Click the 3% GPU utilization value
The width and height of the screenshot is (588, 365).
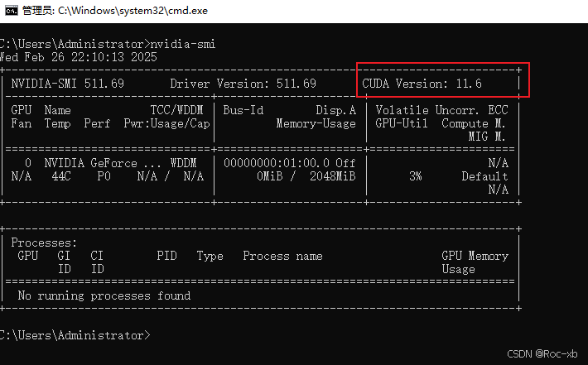click(416, 176)
